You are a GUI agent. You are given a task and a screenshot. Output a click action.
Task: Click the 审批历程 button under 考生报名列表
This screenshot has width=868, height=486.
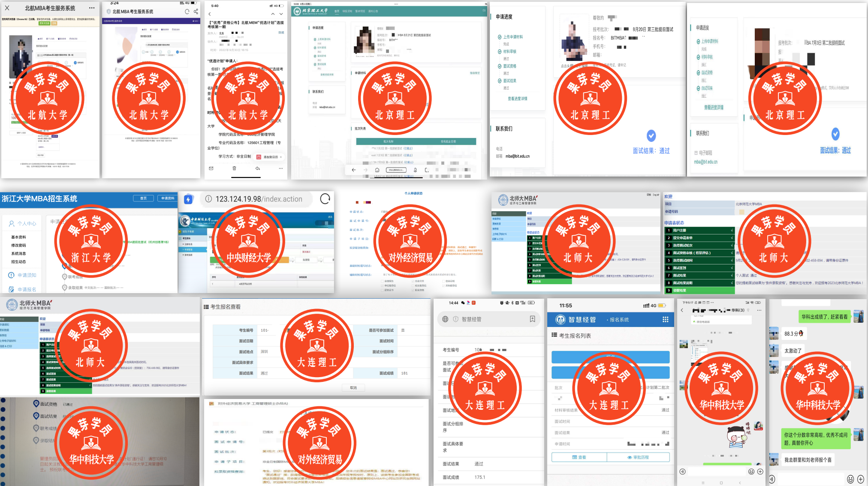638,457
